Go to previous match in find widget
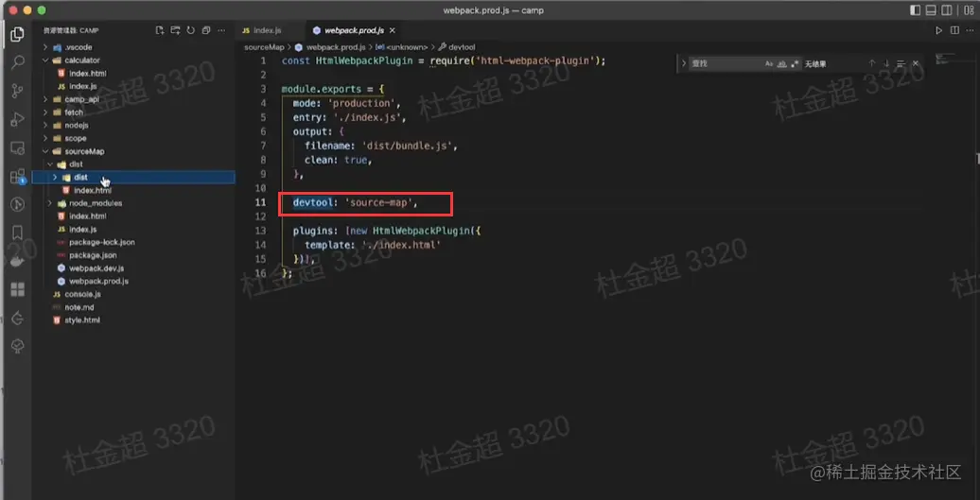The width and height of the screenshot is (980, 500). tap(872, 63)
